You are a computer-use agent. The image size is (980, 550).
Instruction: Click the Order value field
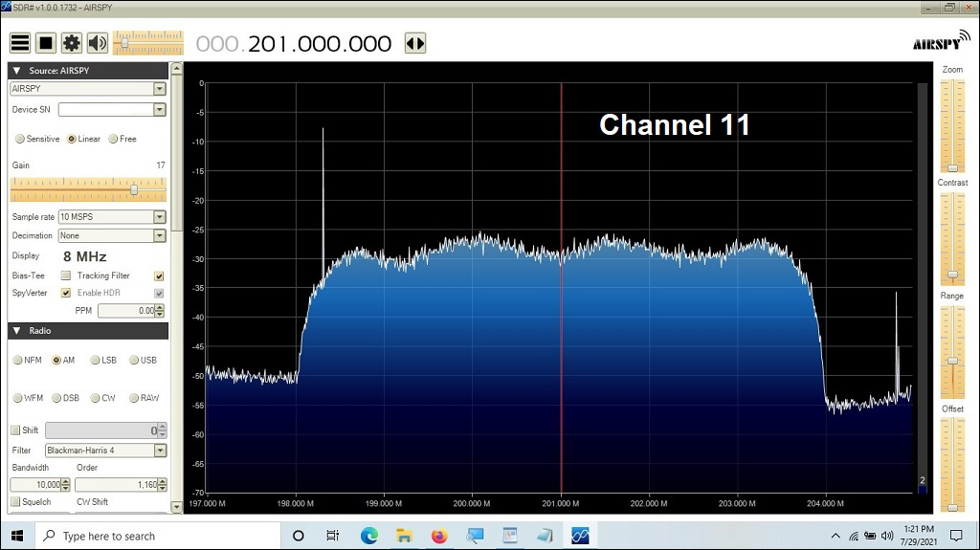[x=116, y=484]
